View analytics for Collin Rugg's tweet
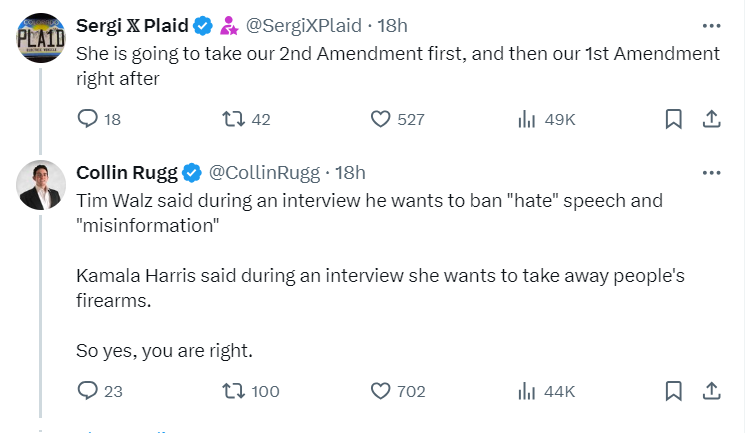 (527, 391)
